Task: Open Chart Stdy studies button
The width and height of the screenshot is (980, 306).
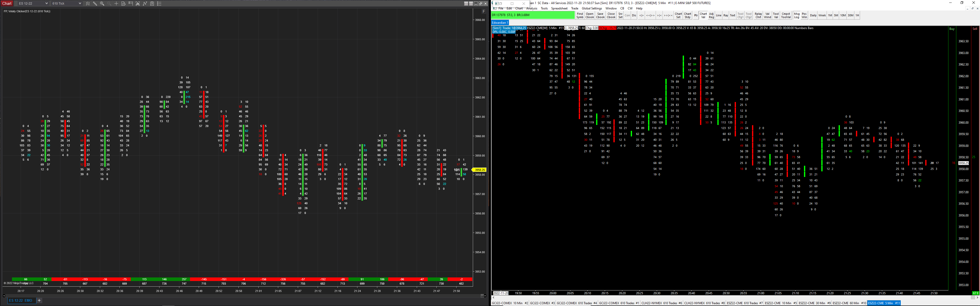Action: [688, 15]
